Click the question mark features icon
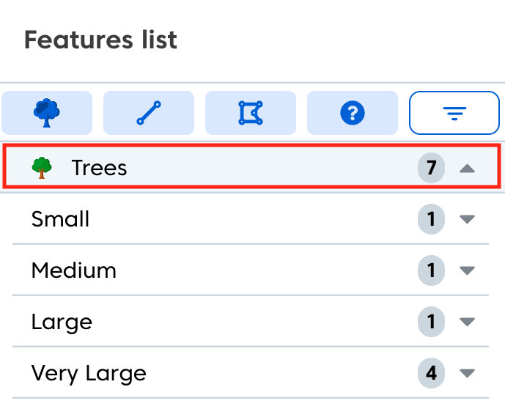This screenshot has width=505, height=420. [x=352, y=113]
